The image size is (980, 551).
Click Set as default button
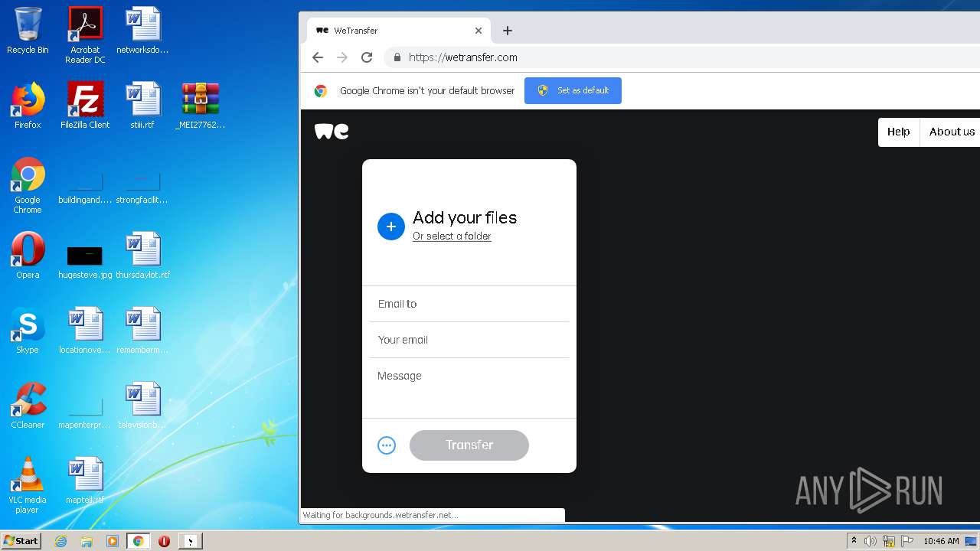pyautogui.click(x=573, y=90)
